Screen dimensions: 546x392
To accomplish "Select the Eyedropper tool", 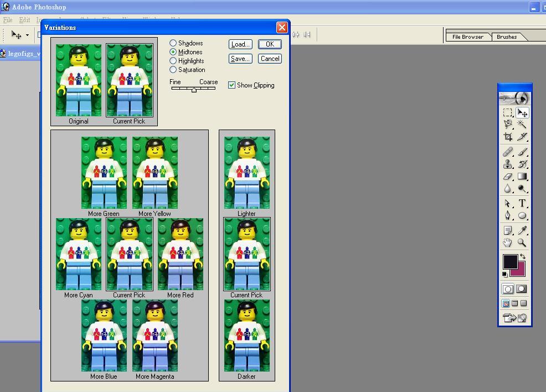I will click(x=522, y=230).
